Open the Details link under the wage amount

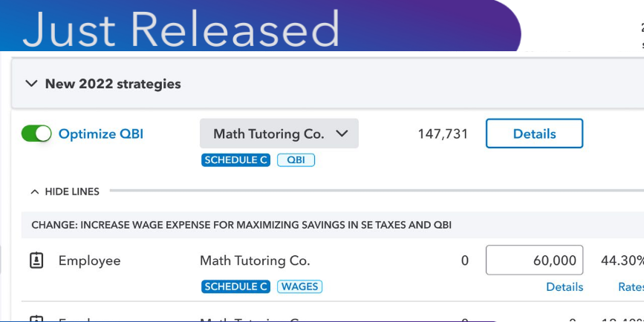click(x=565, y=287)
